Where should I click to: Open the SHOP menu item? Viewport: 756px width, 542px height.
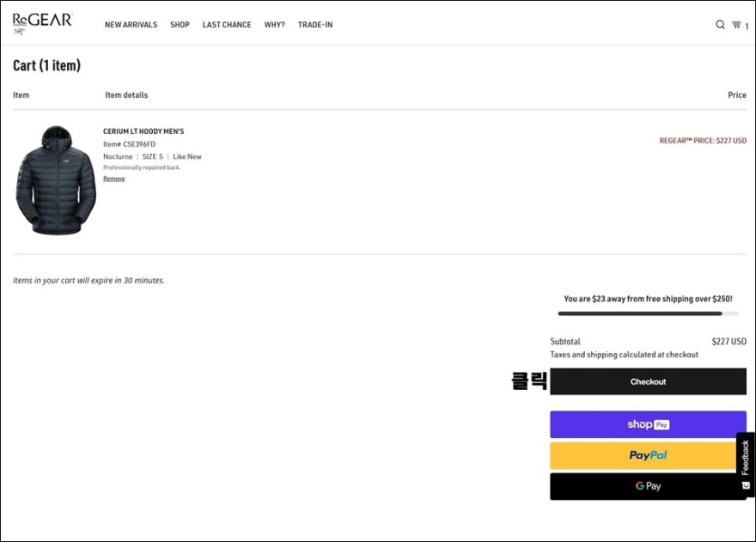point(180,25)
